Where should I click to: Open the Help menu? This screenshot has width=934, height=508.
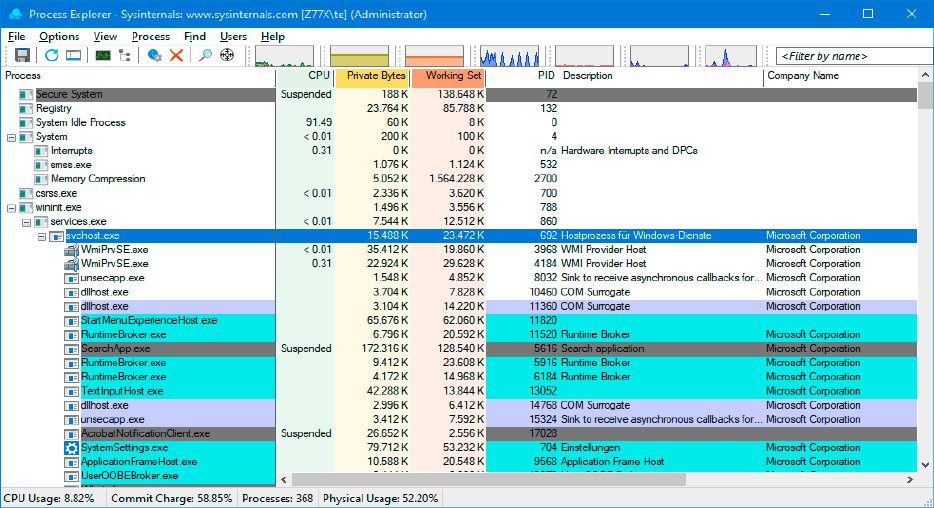[273, 36]
